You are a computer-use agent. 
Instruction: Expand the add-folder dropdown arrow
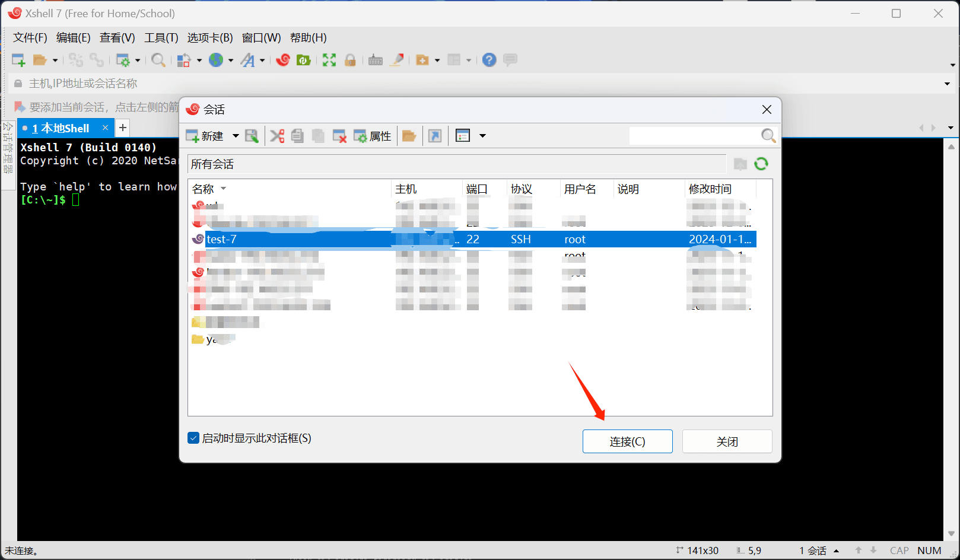click(437, 61)
